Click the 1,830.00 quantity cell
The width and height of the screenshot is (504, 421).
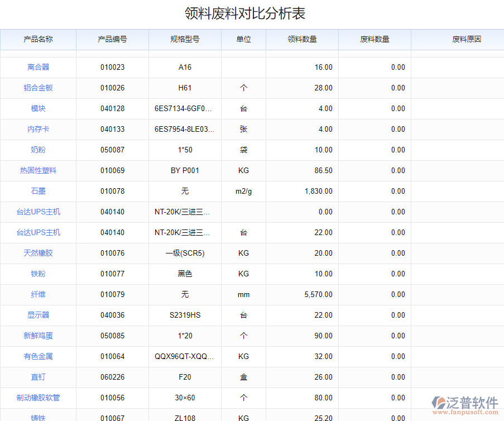click(318, 191)
